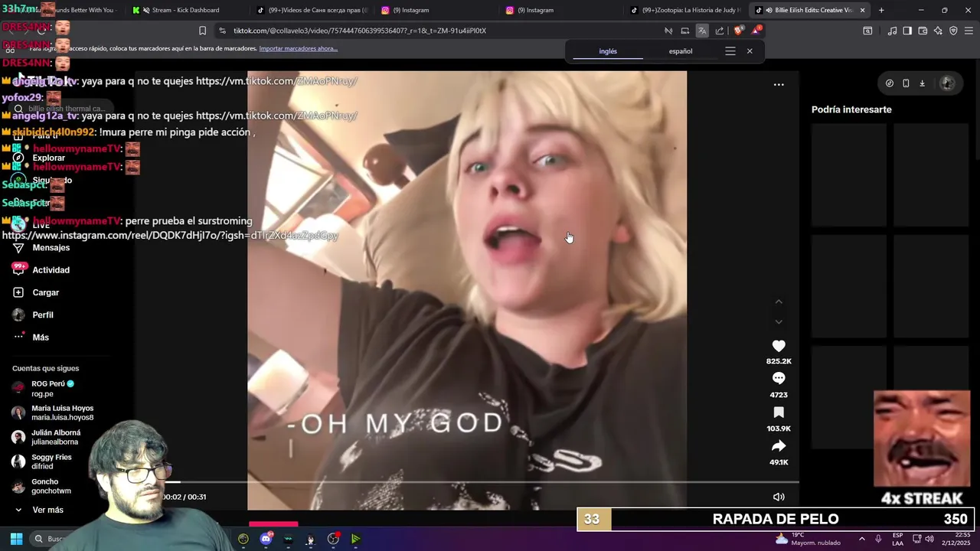
Task: Switch to the Stream - Kick Dashboard tab
Action: 185,10
